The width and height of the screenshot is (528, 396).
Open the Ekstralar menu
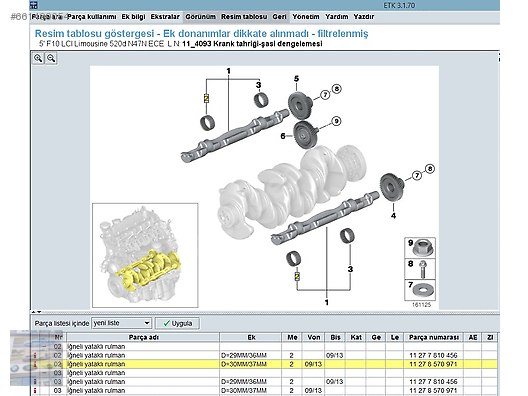pos(165,17)
